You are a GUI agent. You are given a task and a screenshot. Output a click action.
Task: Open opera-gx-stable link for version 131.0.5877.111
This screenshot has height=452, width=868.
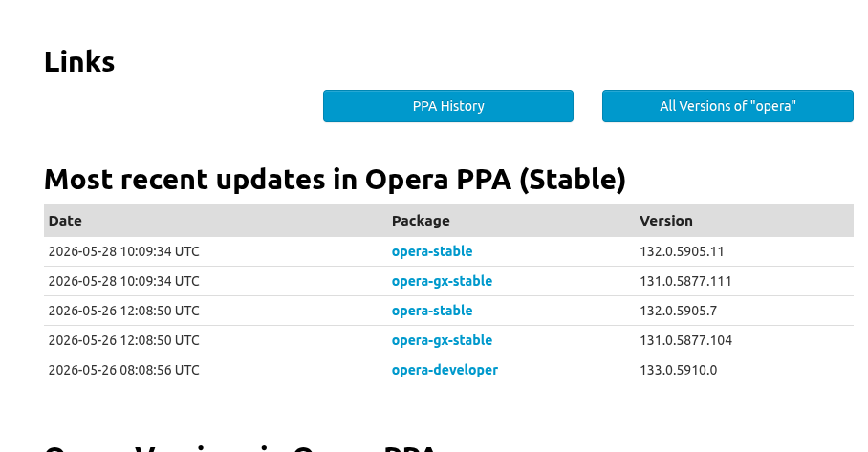[442, 281]
